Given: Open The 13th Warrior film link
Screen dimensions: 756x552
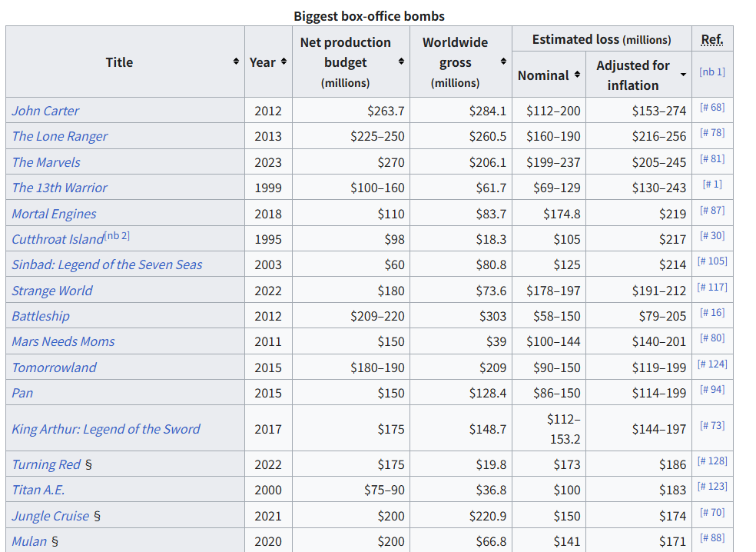Looking at the screenshot, I should click(59, 188).
